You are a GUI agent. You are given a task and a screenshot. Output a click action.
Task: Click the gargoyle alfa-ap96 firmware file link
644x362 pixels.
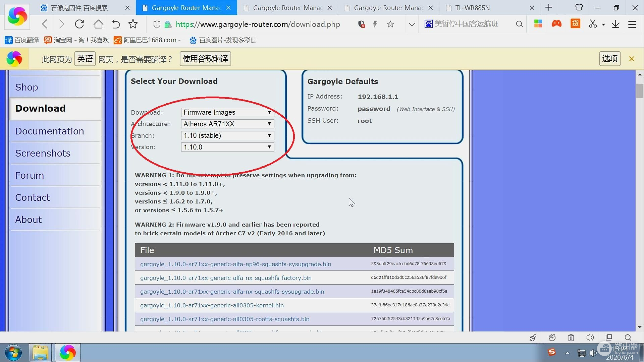click(x=236, y=264)
